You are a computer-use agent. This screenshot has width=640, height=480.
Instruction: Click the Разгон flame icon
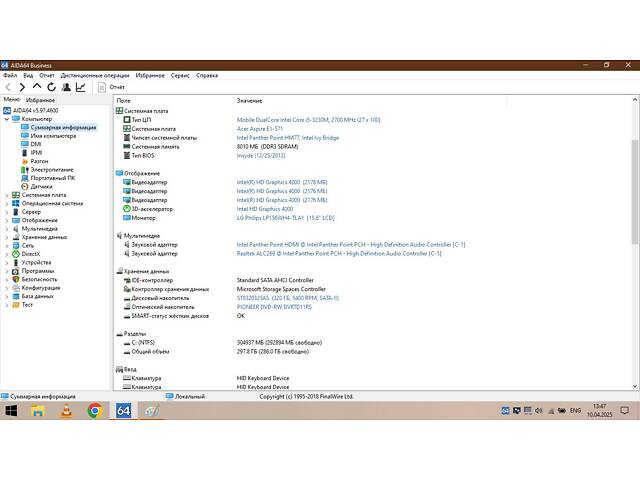(25, 161)
